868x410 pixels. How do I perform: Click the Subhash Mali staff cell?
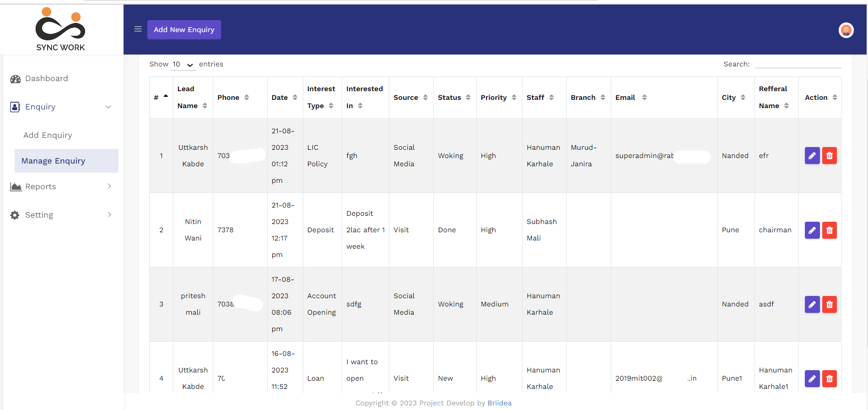[544, 230]
